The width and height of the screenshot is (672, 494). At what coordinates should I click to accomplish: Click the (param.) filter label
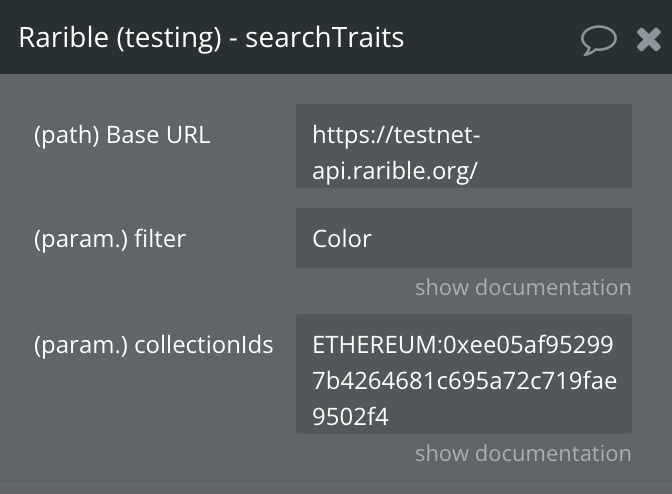110,239
